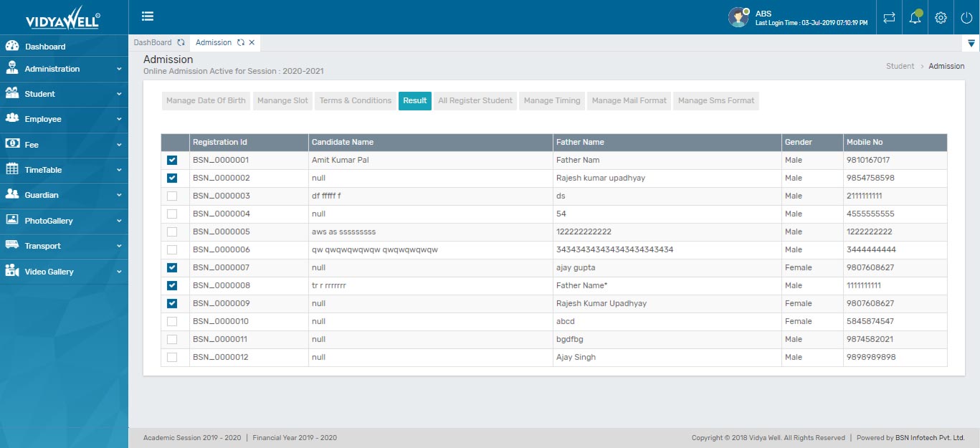Uncheck the BSN_0000001 row checkbox
The width and height of the screenshot is (980, 448).
coord(172,160)
